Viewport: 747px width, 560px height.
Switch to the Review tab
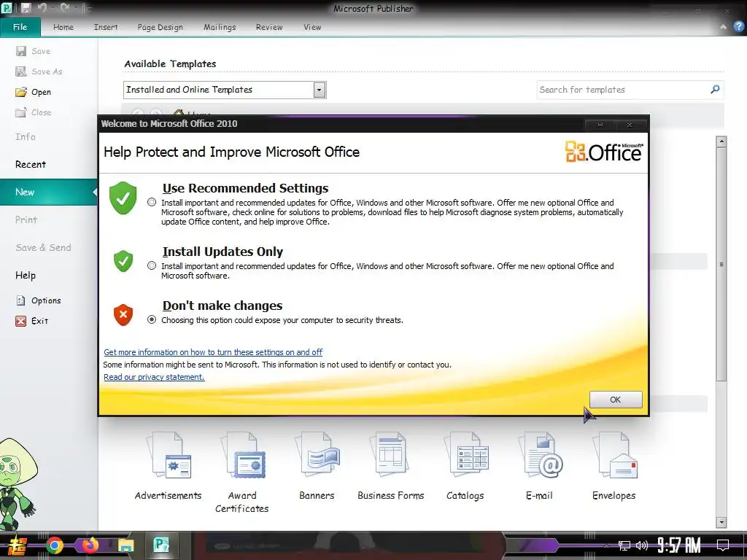[x=269, y=27]
